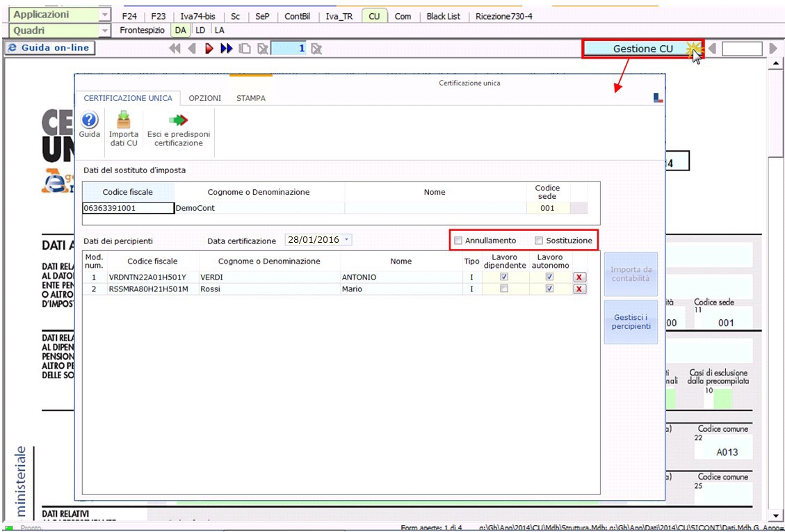
Task: Select the Frontespizio quadro tab
Action: point(142,31)
